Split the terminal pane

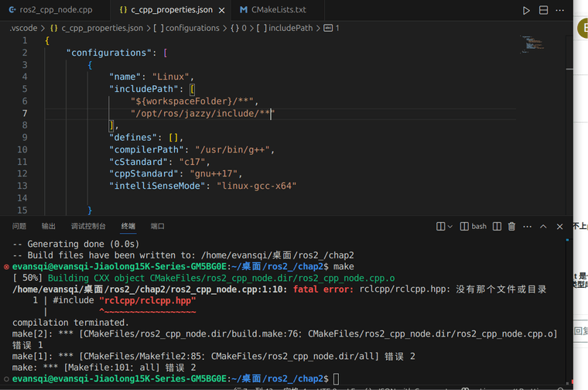coord(497,227)
